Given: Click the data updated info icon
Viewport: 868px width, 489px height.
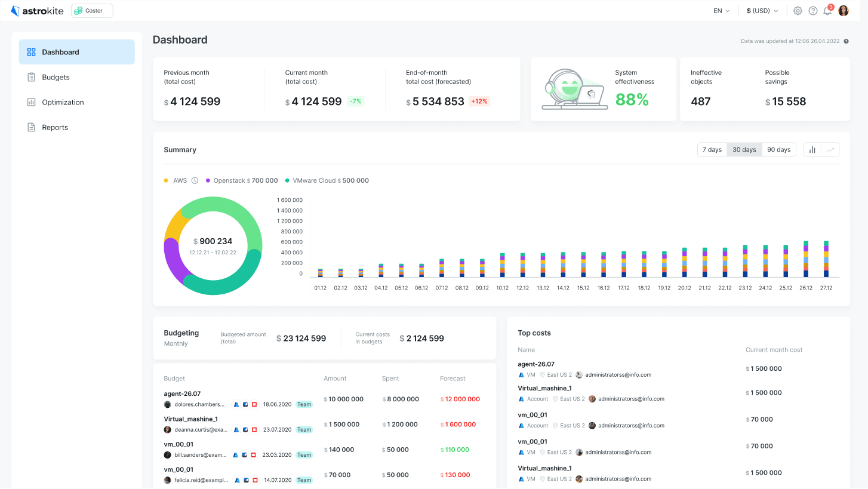Looking at the screenshot, I should pyautogui.click(x=847, y=41).
